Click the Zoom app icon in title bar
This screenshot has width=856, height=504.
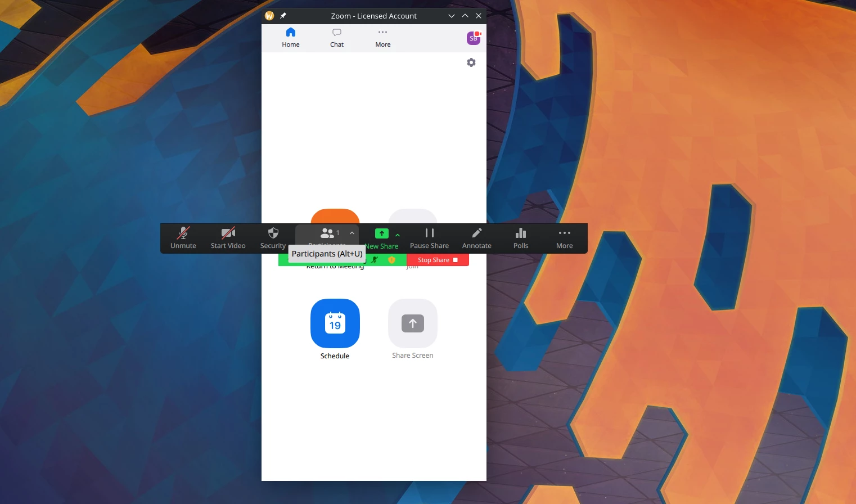269,16
